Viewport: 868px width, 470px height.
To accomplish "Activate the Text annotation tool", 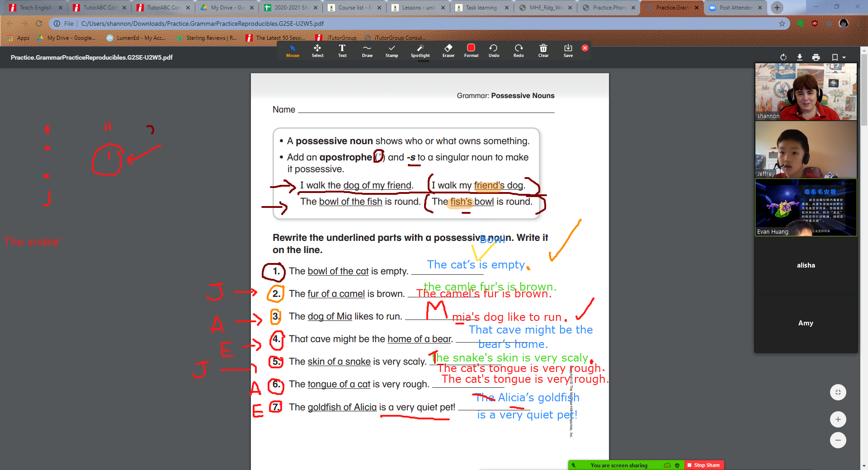I will 342,51.
